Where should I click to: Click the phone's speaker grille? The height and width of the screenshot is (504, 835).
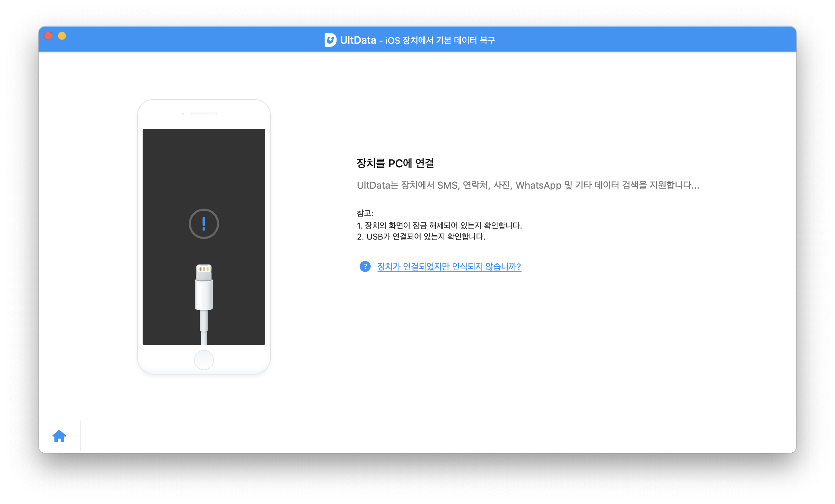[204, 114]
